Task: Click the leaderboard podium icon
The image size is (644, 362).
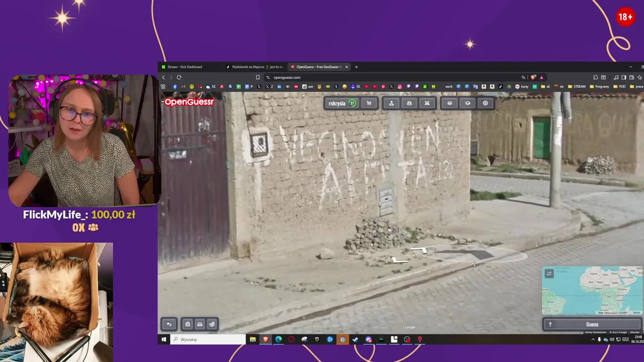Action: 391,103
